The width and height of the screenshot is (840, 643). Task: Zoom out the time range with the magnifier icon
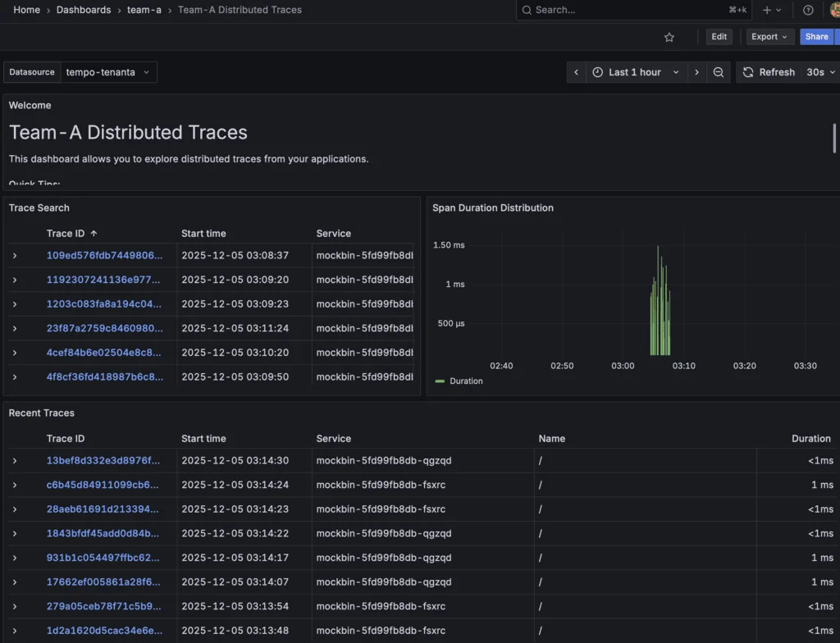click(x=719, y=72)
